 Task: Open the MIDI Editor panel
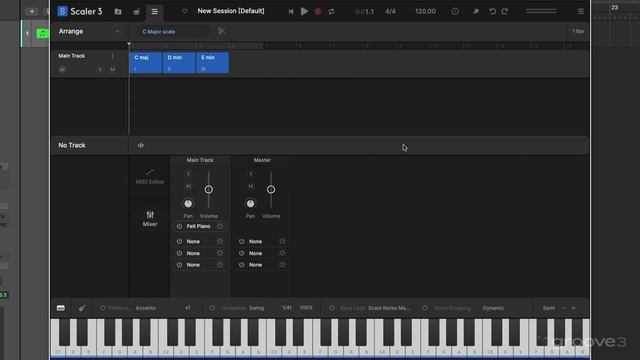150,177
